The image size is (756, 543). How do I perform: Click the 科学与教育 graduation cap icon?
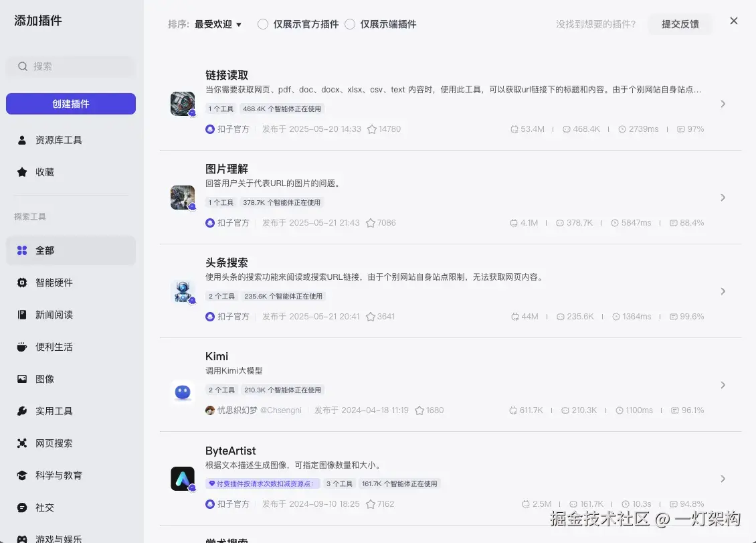tap(22, 475)
